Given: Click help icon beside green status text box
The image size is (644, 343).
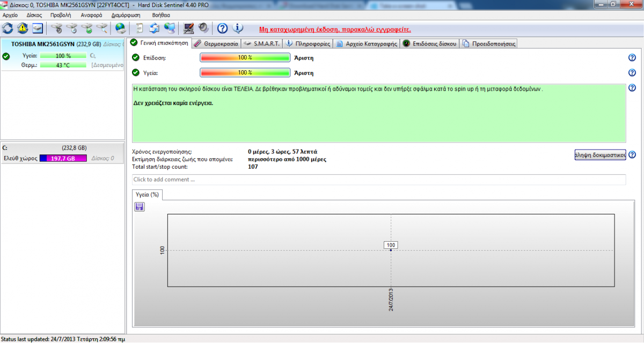Looking at the screenshot, I should pos(632,88).
